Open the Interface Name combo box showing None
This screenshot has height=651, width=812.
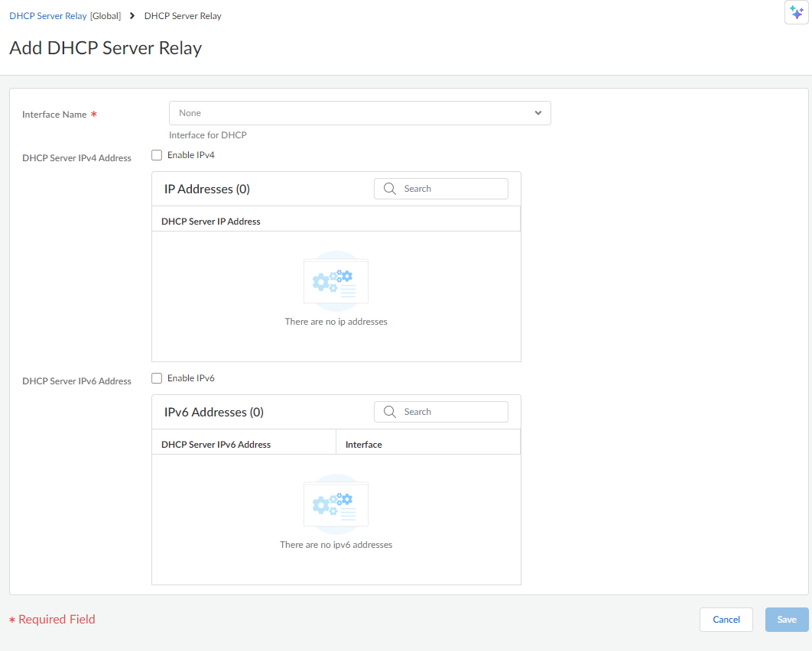click(x=352, y=113)
